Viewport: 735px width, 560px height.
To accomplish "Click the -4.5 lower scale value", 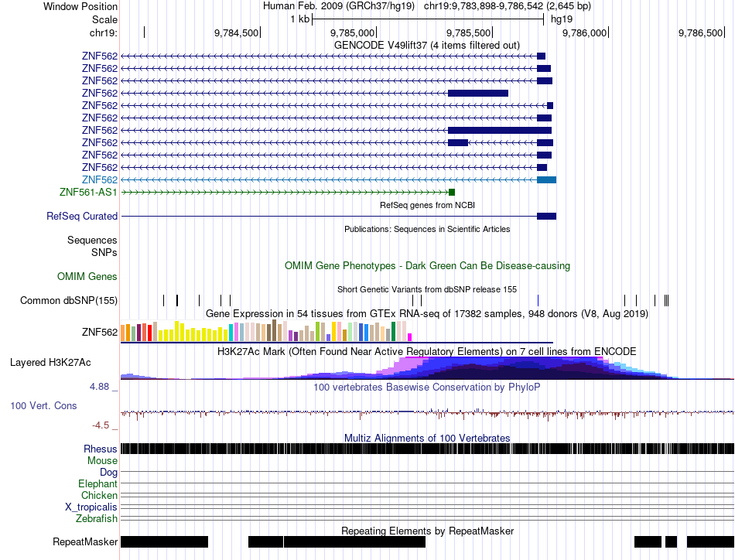I will tap(101, 425).
